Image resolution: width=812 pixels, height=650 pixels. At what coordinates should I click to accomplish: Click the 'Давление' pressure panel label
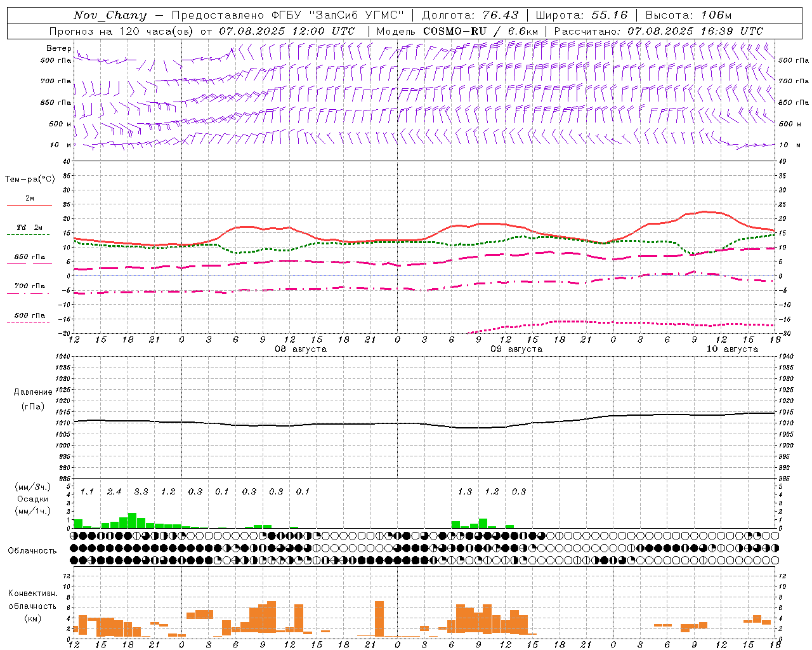point(33,392)
